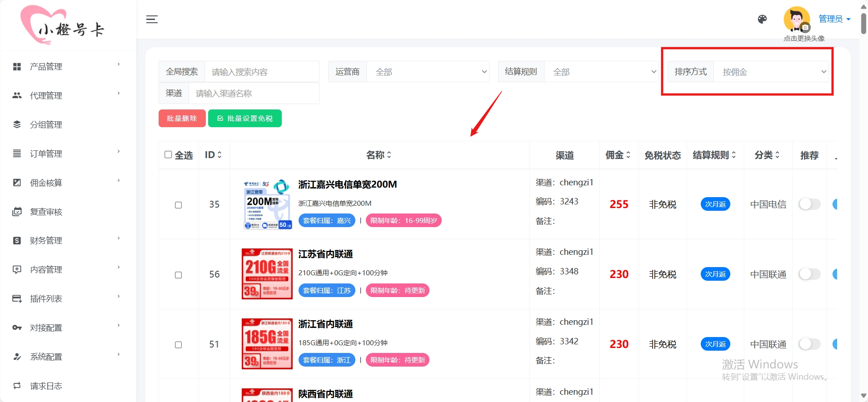Expand the 代理管理 submenu arrow

coord(119,93)
